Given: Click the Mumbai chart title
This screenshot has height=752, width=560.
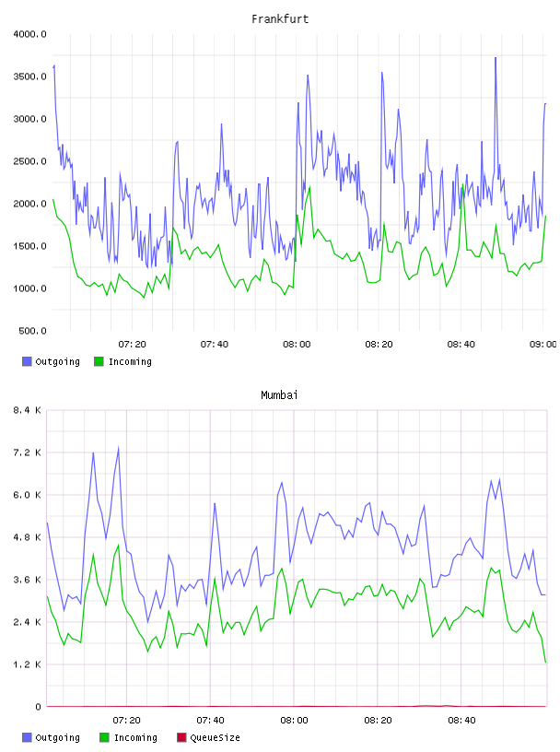Looking at the screenshot, I should click(279, 395).
